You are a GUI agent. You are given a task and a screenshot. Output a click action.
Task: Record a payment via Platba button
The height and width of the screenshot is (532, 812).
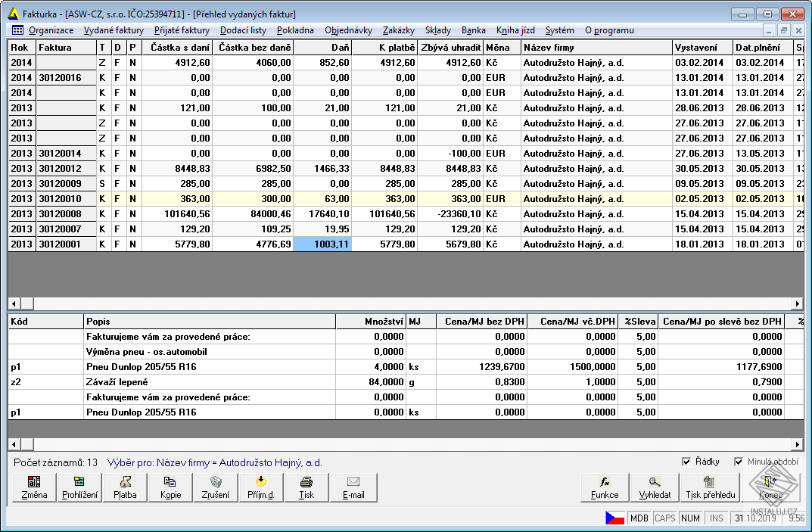point(125,488)
